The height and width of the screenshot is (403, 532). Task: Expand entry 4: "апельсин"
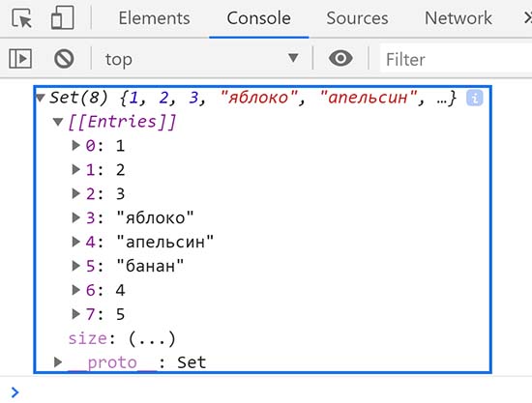(76, 242)
